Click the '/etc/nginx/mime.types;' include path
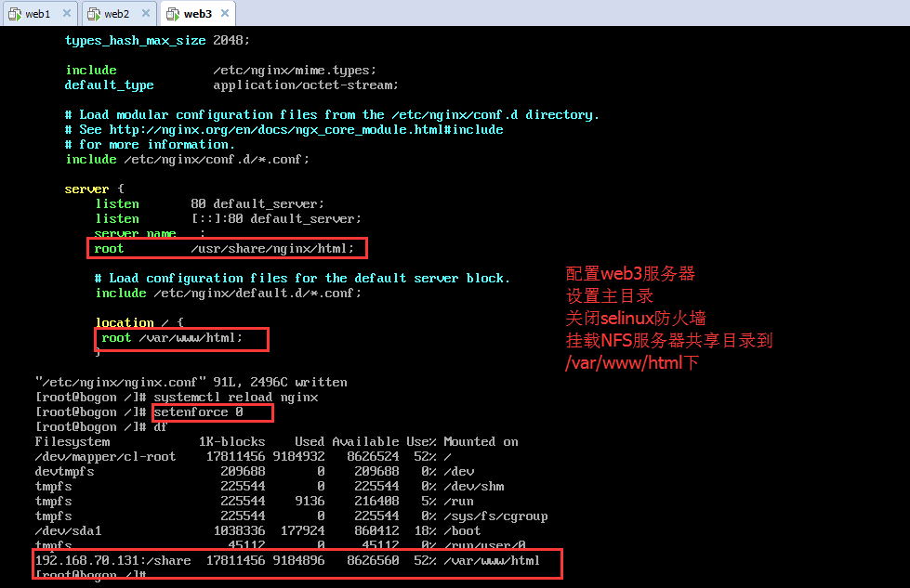The height and width of the screenshot is (588, 910). 295,71
